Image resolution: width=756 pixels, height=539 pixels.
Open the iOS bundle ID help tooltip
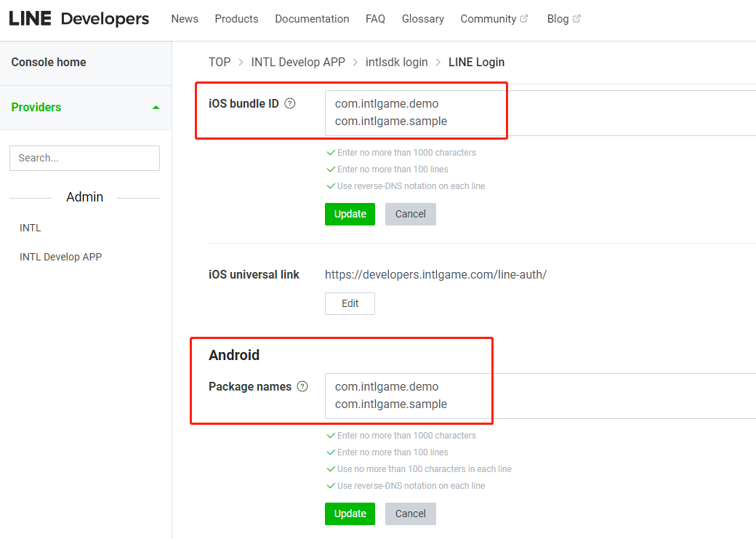click(x=289, y=103)
